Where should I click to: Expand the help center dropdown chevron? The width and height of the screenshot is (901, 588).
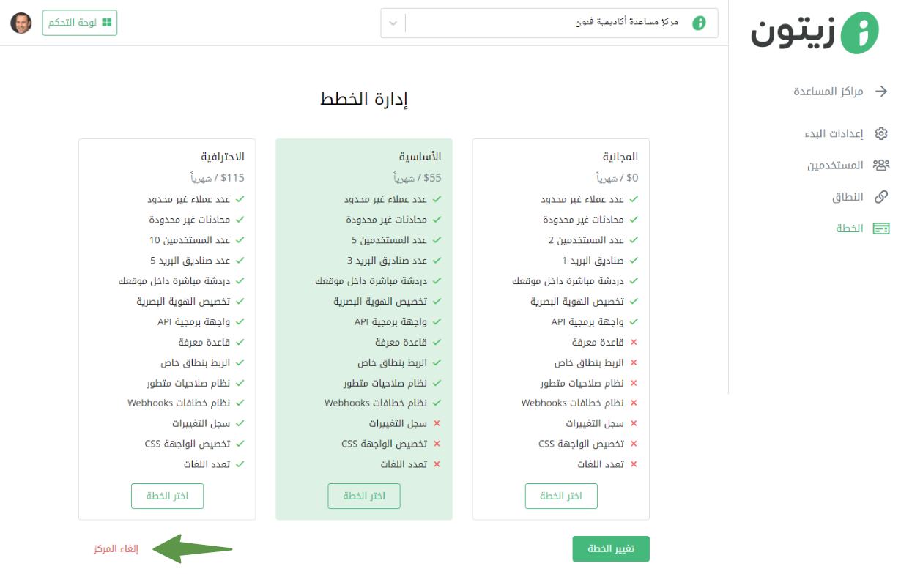pos(393,23)
